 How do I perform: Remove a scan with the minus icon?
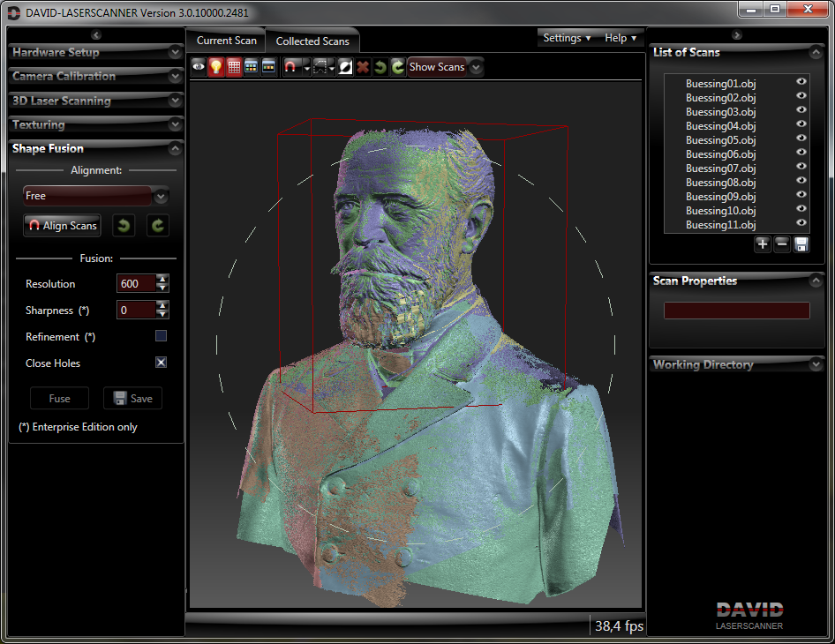click(782, 244)
